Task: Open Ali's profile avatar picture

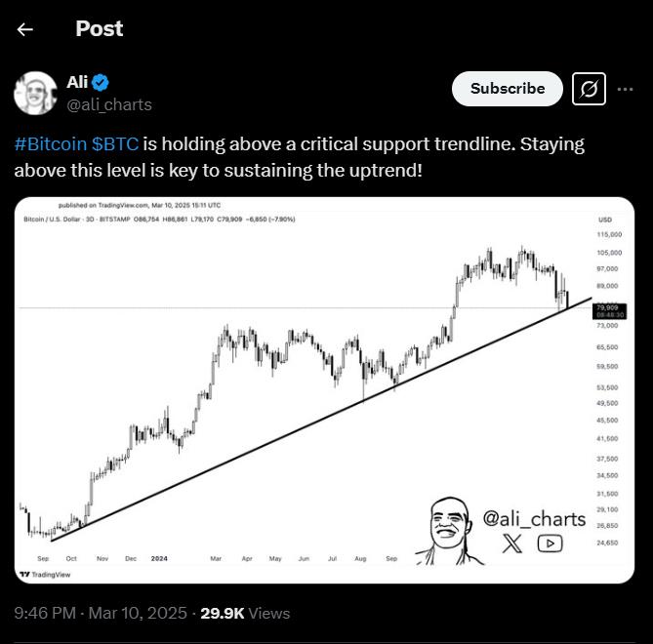Action: coord(35,93)
